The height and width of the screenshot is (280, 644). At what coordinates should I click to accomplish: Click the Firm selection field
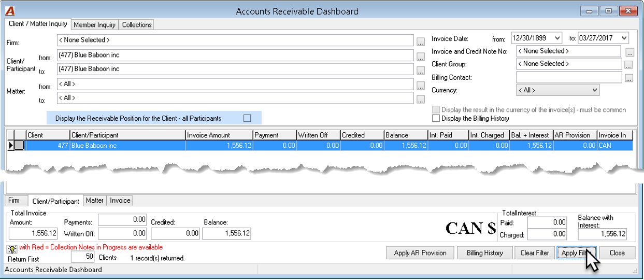(235, 40)
